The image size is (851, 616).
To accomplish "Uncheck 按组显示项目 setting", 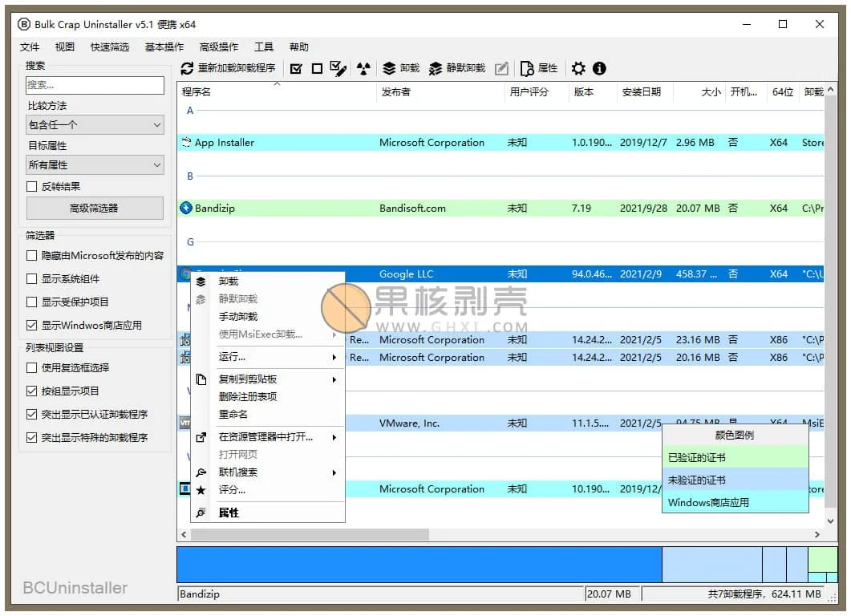I will (x=31, y=391).
